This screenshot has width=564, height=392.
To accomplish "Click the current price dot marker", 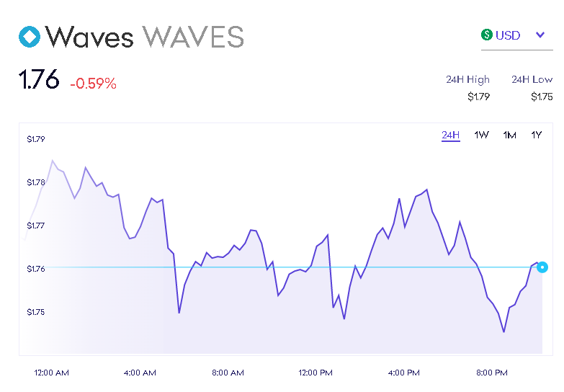I will (542, 267).
